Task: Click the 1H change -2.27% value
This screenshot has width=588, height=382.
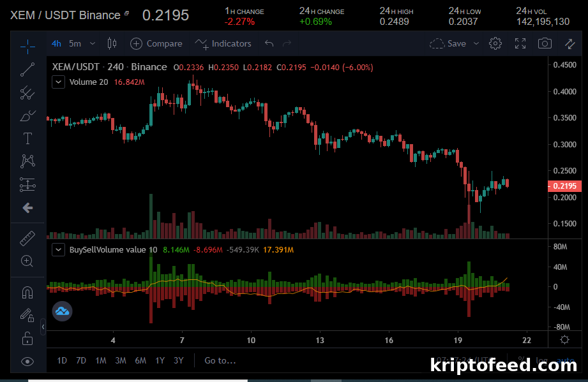Action: coord(239,22)
